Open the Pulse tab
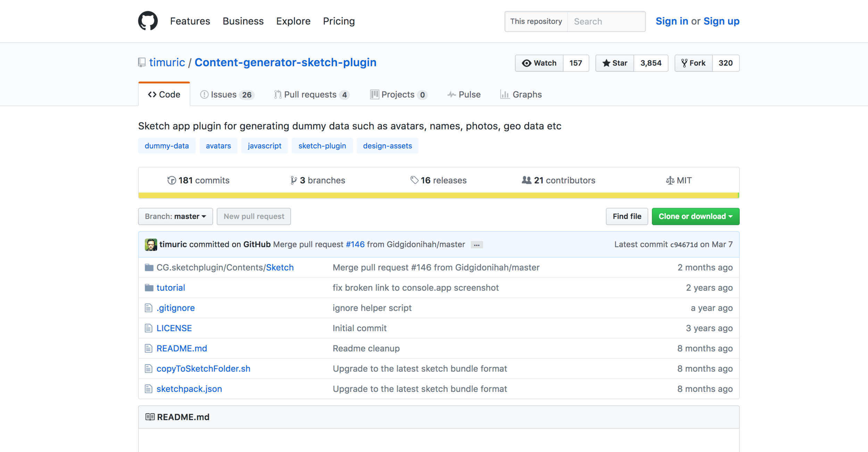Image resolution: width=868 pixels, height=452 pixels. [464, 94]
